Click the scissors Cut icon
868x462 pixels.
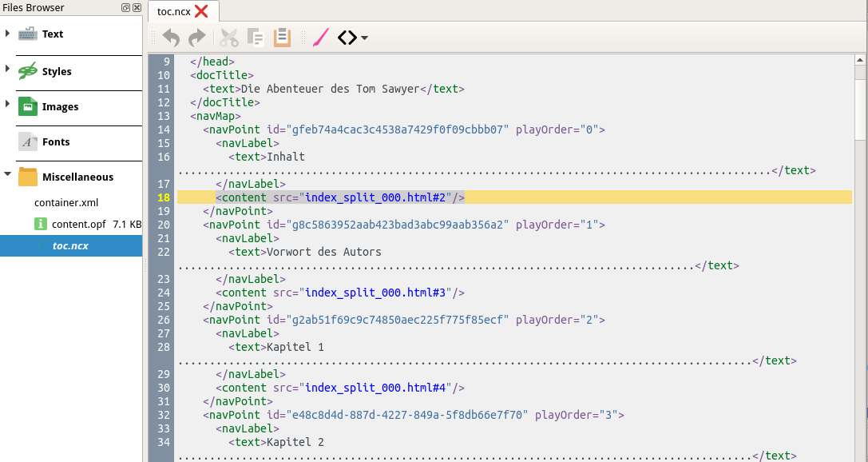229,38
